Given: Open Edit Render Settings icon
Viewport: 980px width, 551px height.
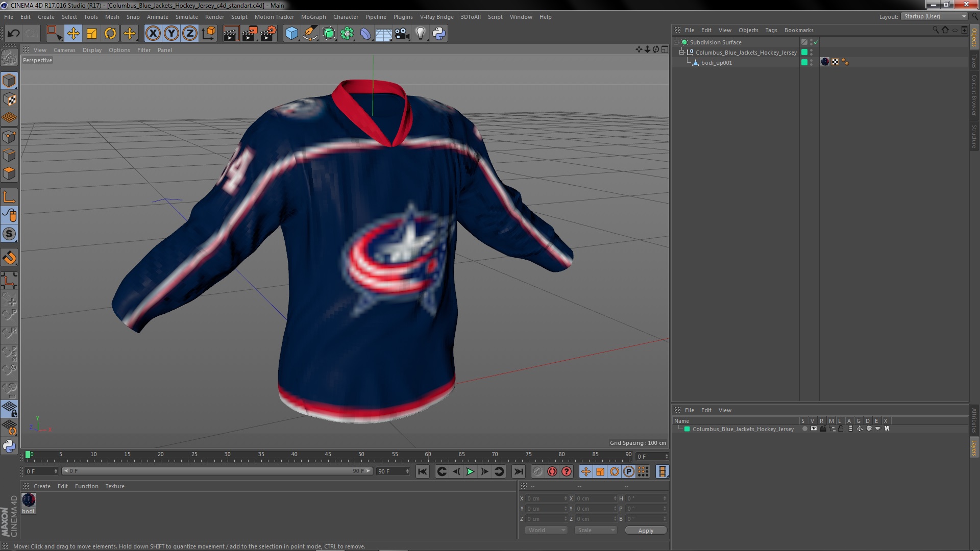Looking at the screenshot, I should pyautogui.click(x=268, y=34).
